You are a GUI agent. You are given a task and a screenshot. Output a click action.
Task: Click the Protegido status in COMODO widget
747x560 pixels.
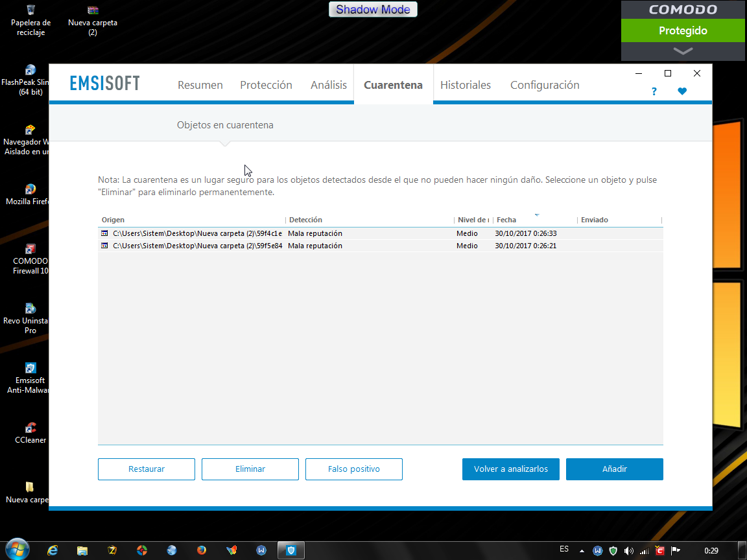[683, 30]
